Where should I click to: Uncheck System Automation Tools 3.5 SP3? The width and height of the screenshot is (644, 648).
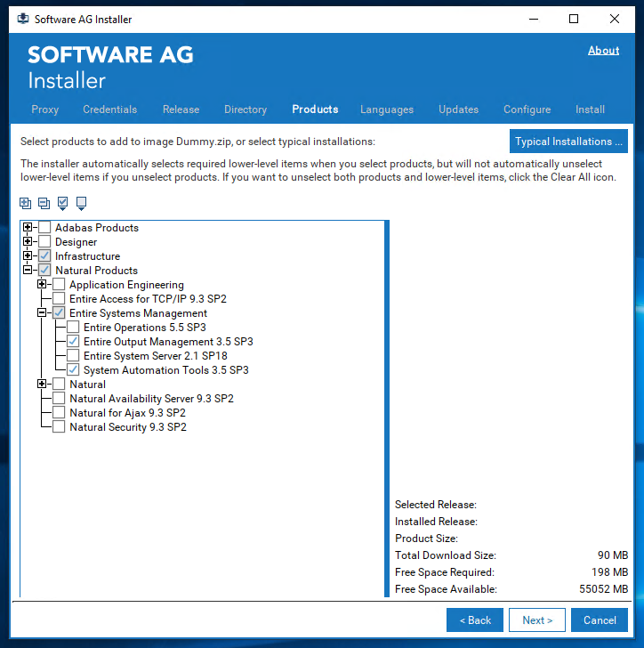tap(73, 370)
